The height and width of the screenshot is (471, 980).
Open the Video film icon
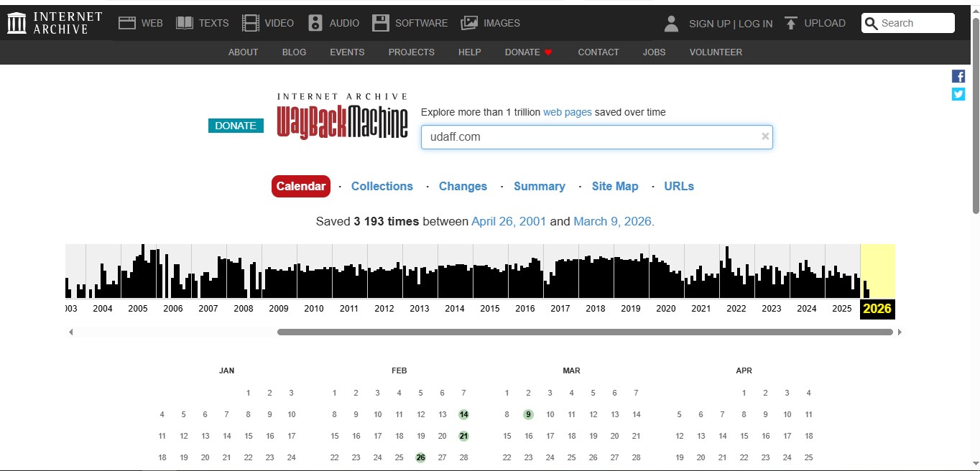(x=251, y=23)
